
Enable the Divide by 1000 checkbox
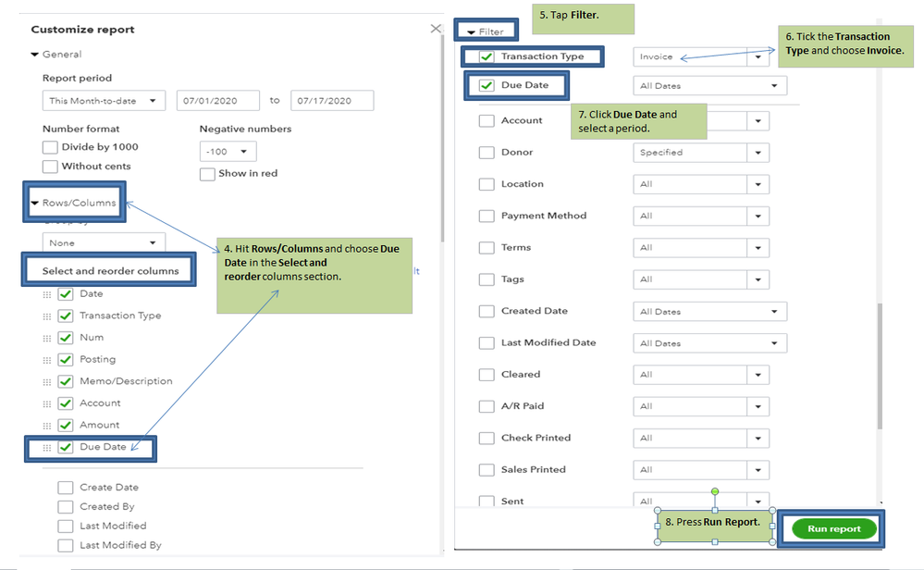(50, 147)
